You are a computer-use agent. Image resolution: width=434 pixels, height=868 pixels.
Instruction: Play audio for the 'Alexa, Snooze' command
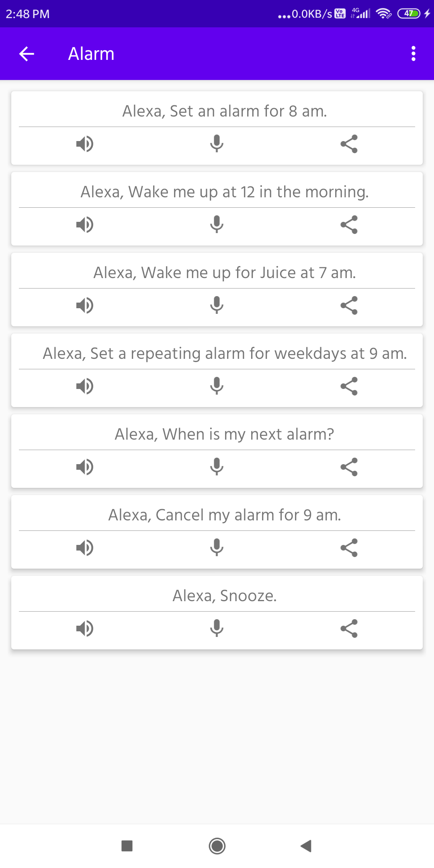tap(85, 628)
